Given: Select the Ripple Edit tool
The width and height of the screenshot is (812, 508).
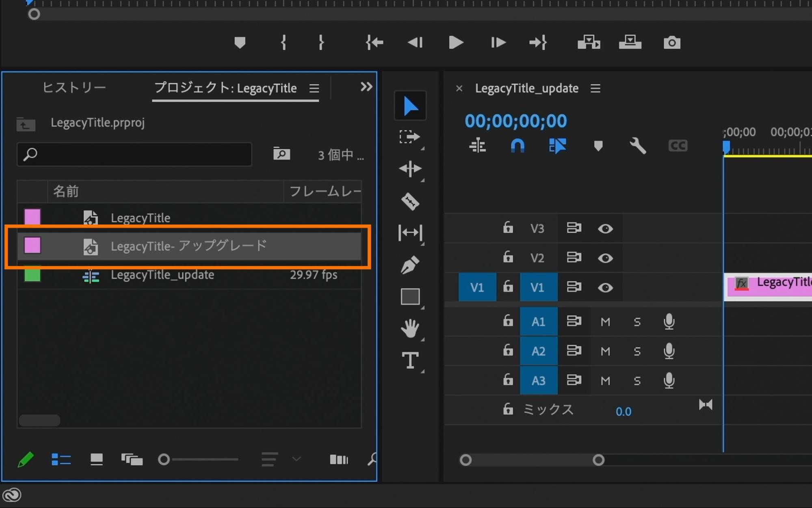Looking at the screenshot, I should pos(410,169).
